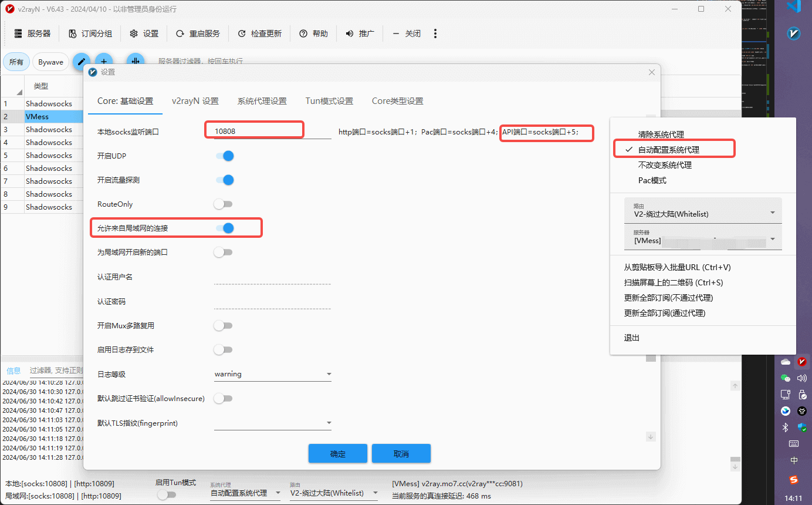
Task: Click the 确定 confirm button
Action: [x=338, y=453]
